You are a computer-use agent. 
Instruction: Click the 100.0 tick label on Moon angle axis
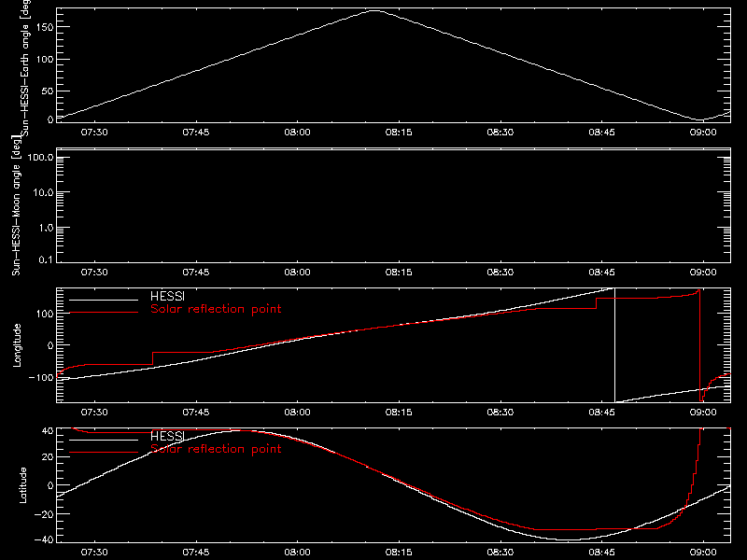pos(40,157)
